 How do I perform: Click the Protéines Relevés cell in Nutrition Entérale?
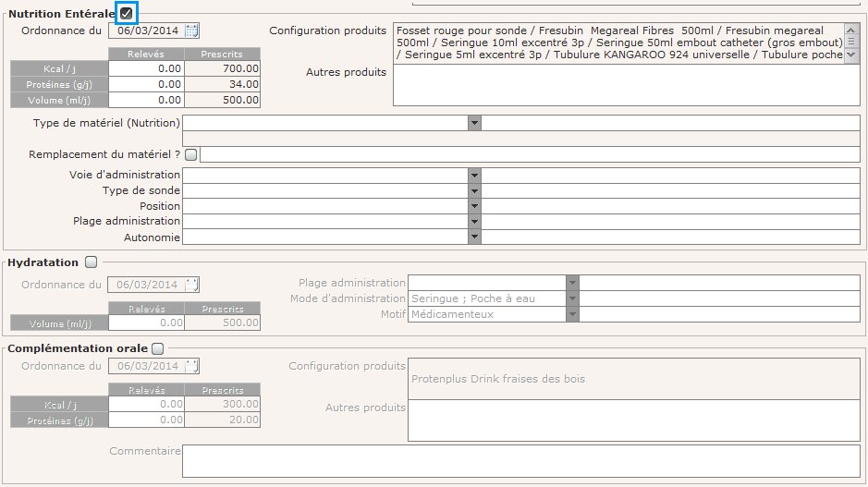click(x=147, y=84)
